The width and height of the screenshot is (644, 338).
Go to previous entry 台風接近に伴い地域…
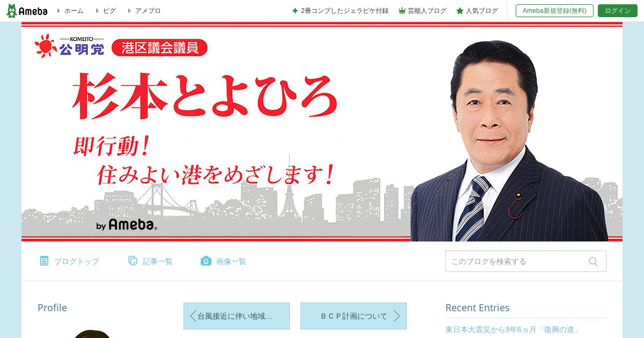pyautogui.click(x=237, y=316)
